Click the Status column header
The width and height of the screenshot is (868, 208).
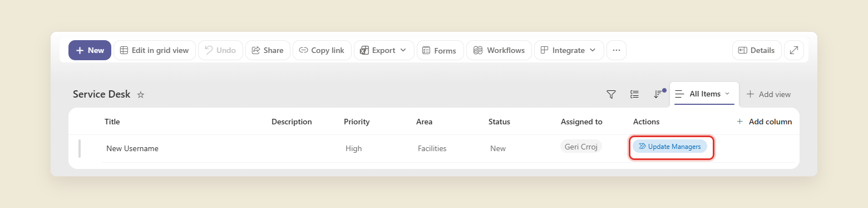[499, 122]
